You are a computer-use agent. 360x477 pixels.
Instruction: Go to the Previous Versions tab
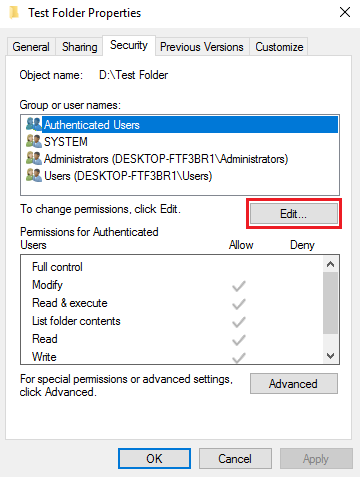point(202,47)
